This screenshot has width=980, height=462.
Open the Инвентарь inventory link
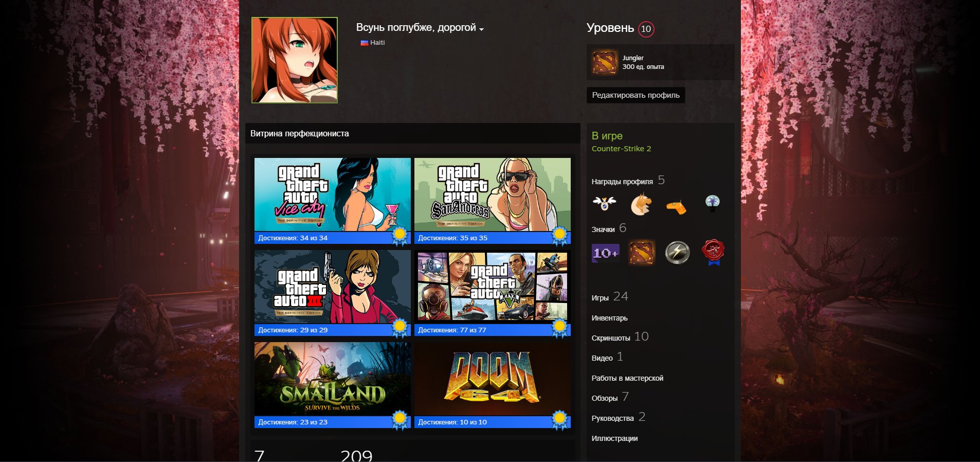(609, 318)
